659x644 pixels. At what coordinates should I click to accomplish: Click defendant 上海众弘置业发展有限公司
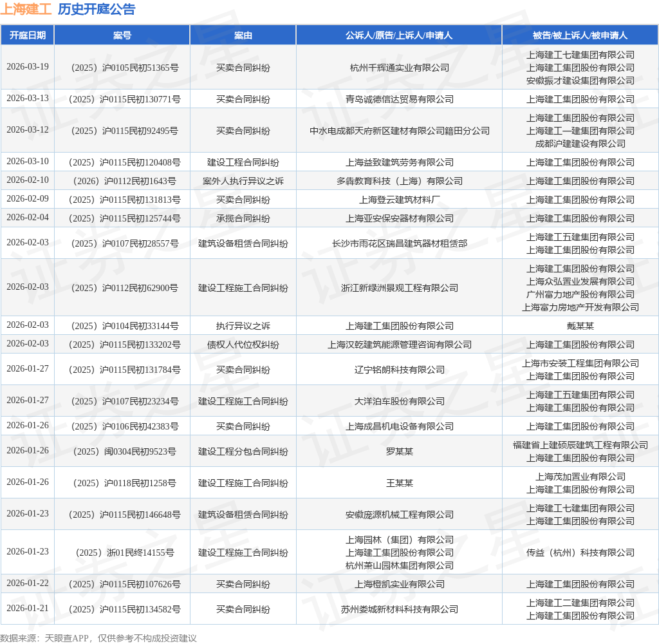[580, 281]
